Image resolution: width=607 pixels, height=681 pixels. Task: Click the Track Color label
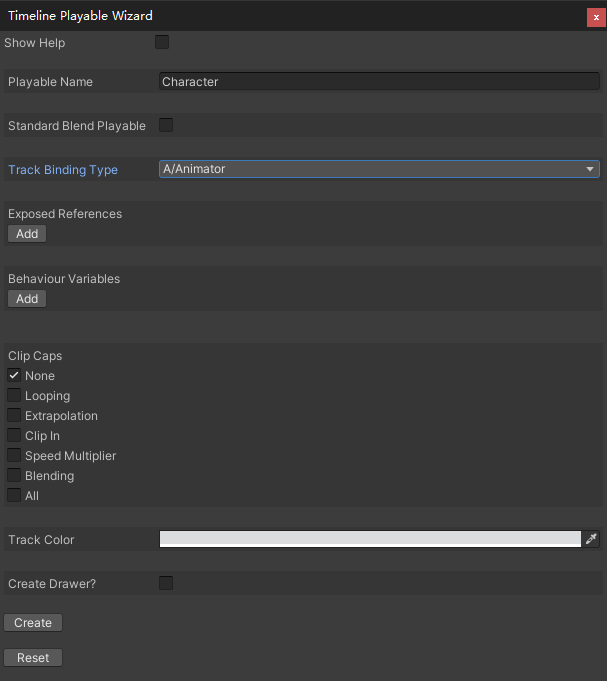[41, 540]
